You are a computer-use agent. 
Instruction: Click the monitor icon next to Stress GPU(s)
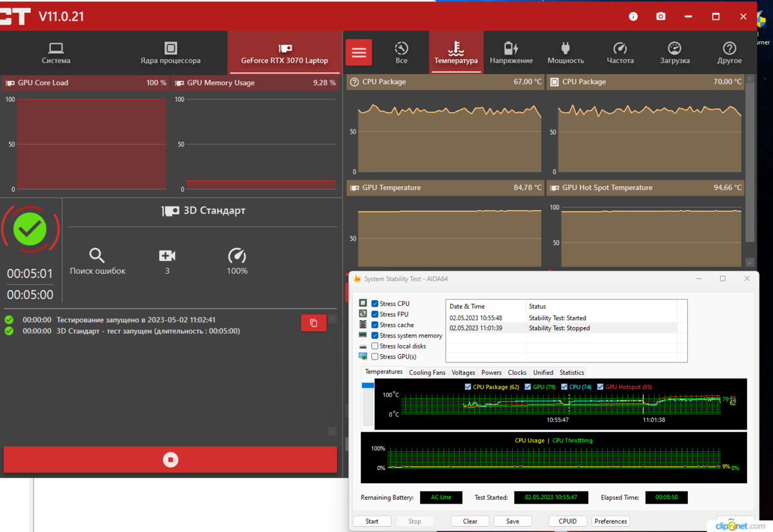pyautogui.click(x=363, y=356)
